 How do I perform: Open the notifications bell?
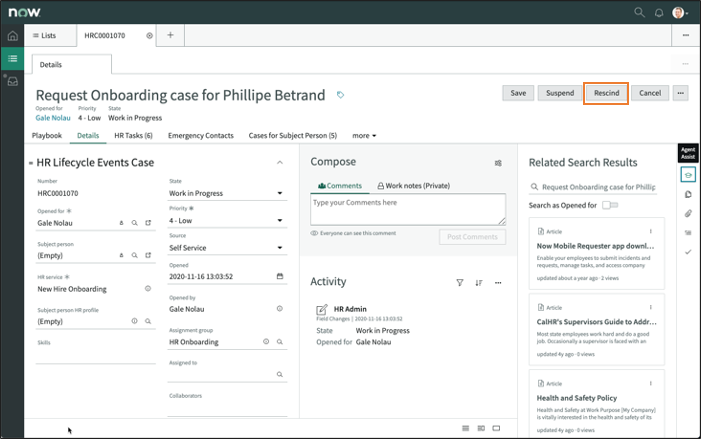(659, 13)
